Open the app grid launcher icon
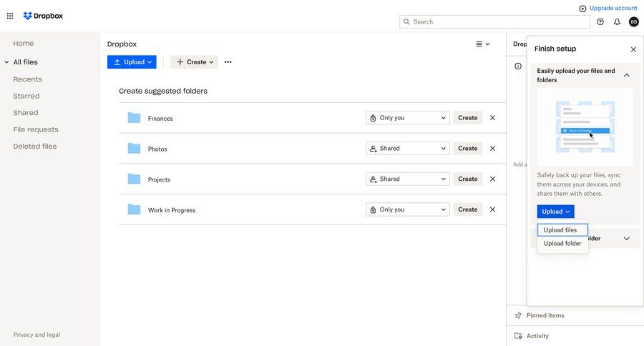The width and height of the screenshot is (644, 346). [10, 16]
